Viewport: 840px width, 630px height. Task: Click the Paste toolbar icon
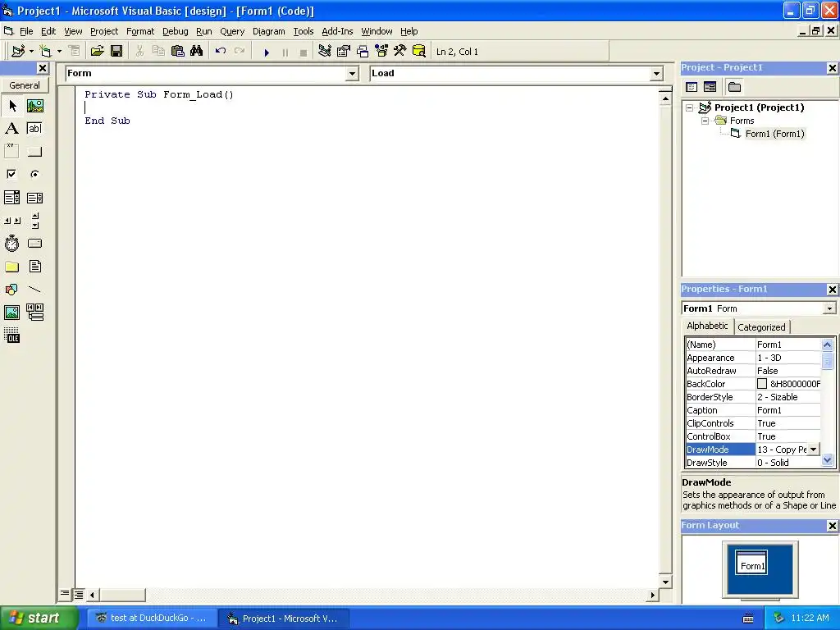tap(177, 52)
